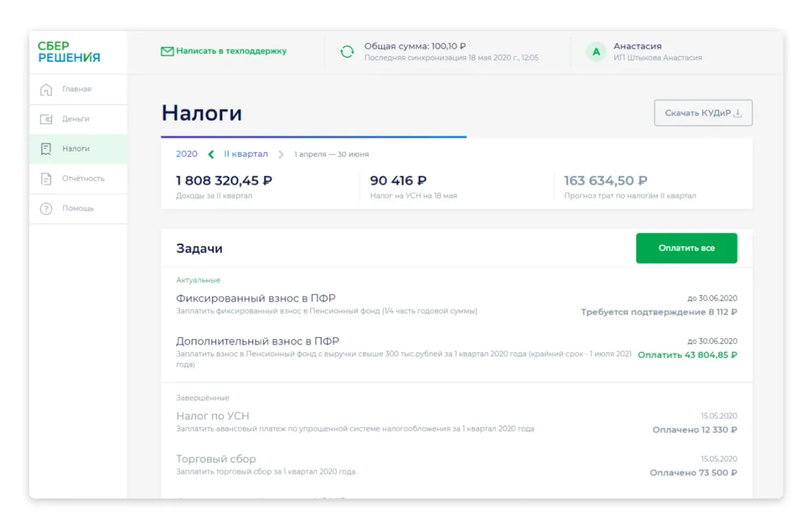Open task Фиксированный взнос в ПФР
The height and width of the screenshot is (529, 812).
[255, 298]
